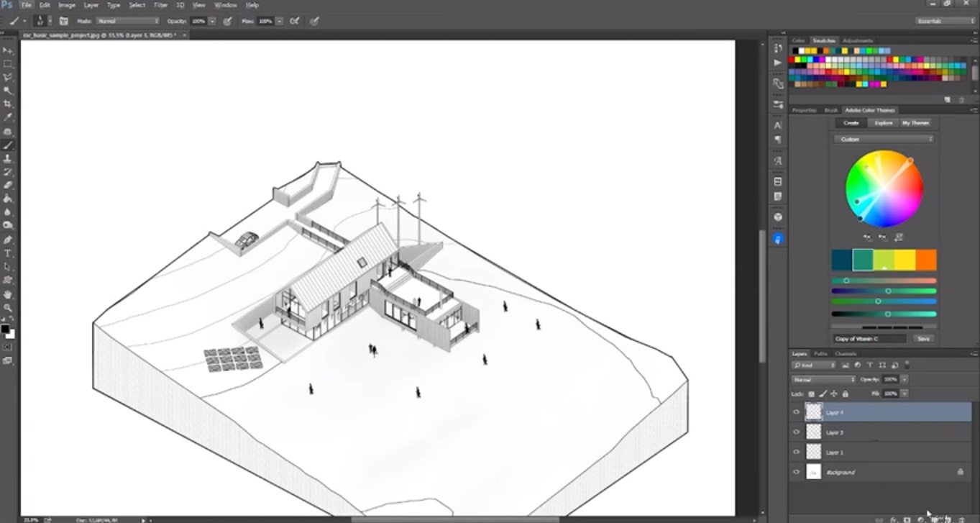
Task: Toggle visibility of the Background layer
Action: (796, 472)
